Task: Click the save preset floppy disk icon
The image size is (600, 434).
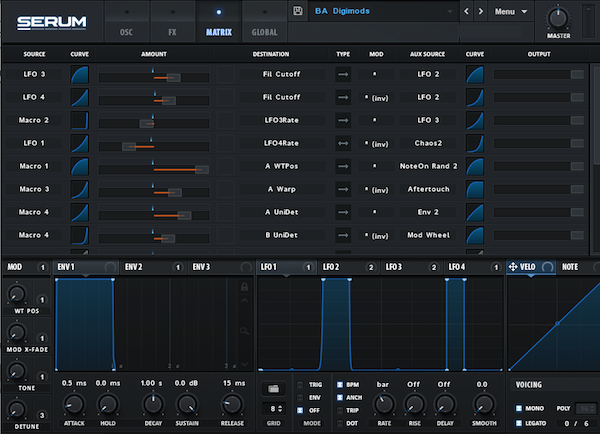Action: point(298,11)
